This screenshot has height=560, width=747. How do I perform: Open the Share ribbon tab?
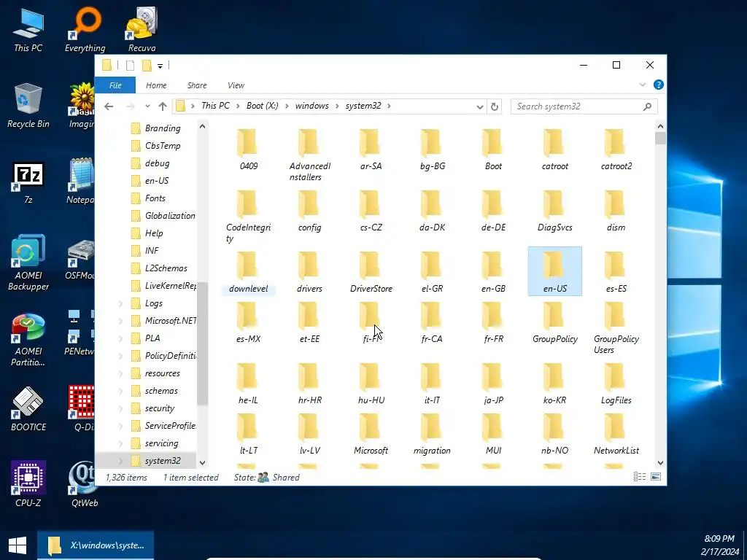coord(197,85)
